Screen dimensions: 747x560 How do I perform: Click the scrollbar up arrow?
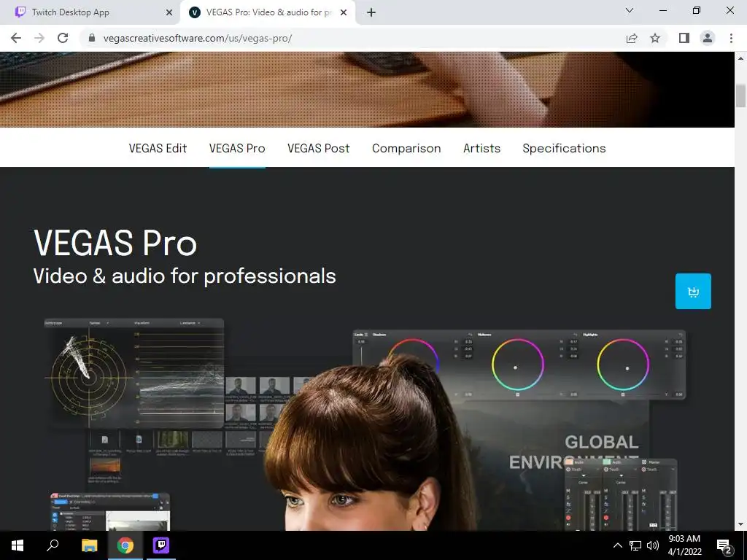coord(740,58)
